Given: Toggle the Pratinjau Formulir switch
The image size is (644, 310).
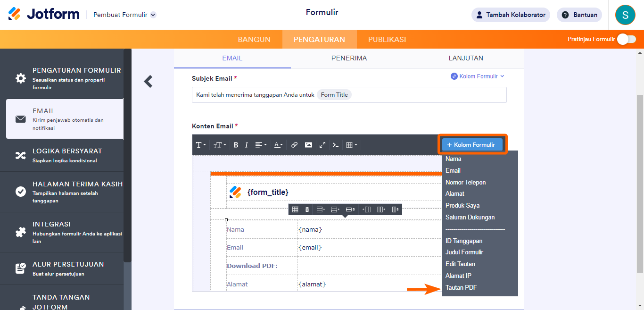Looking at the screenshot, I should coord(627,39).
